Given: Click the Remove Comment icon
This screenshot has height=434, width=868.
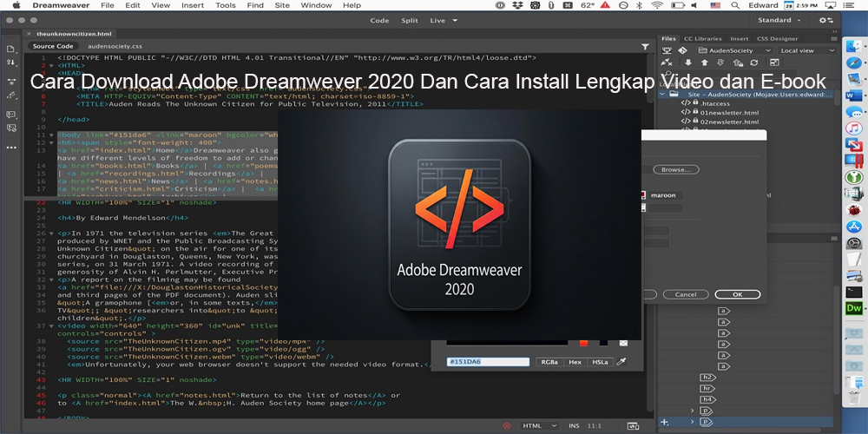Looking at the screenshot, I should 11,128.
